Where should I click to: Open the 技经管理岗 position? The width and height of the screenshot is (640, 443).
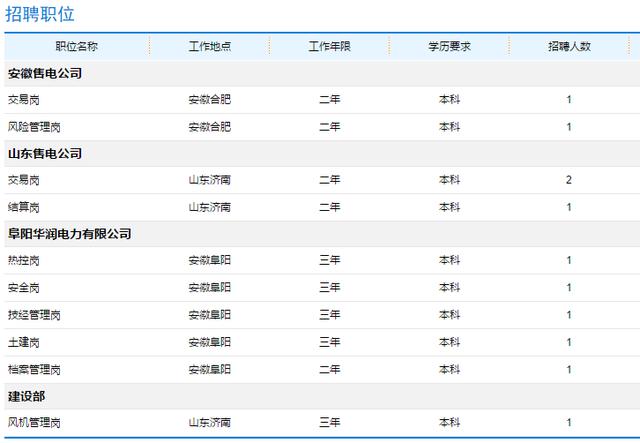click(x=34, y=315)
